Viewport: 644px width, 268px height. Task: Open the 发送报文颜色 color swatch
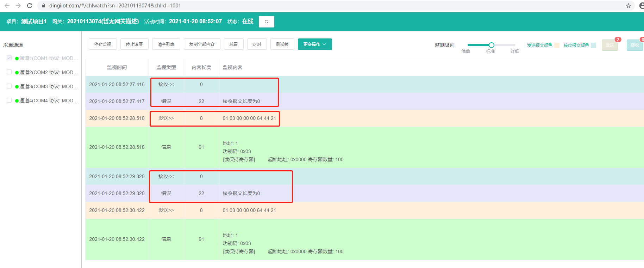tap(557, 45)
